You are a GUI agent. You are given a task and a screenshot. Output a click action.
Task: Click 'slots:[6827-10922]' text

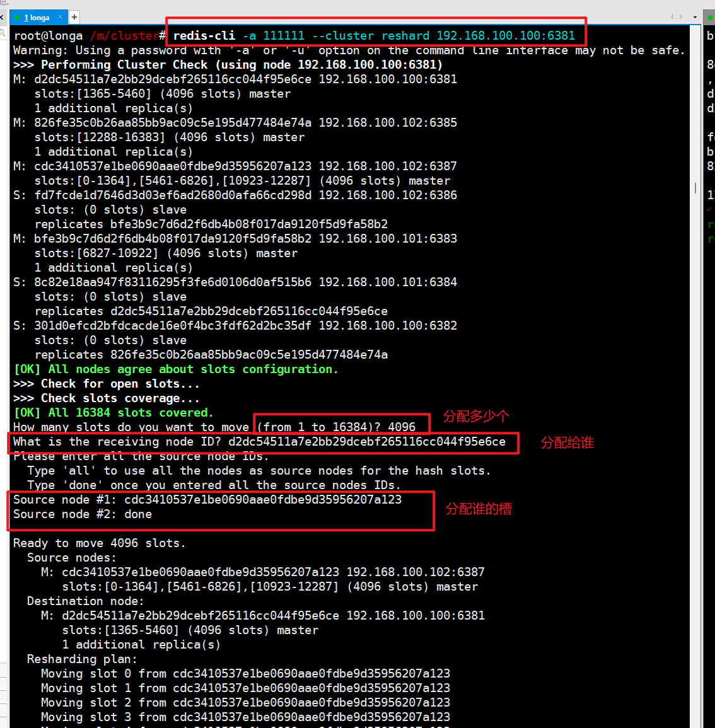click(96, 253)
